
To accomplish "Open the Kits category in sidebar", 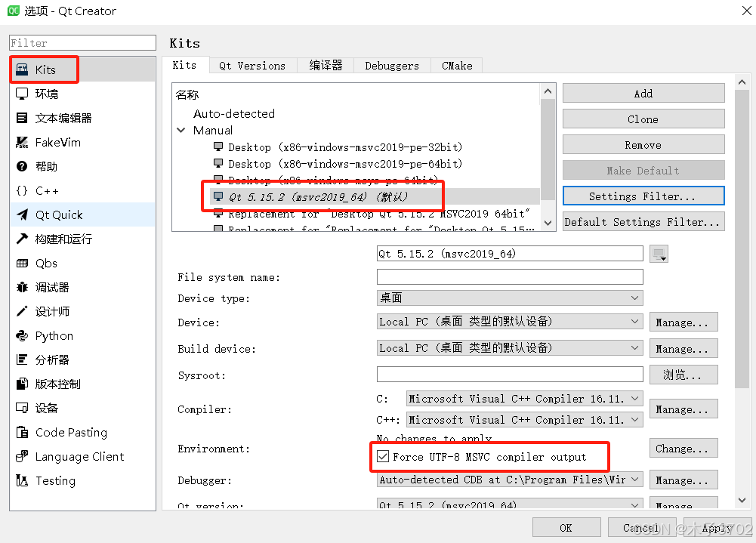I will 82,70.
